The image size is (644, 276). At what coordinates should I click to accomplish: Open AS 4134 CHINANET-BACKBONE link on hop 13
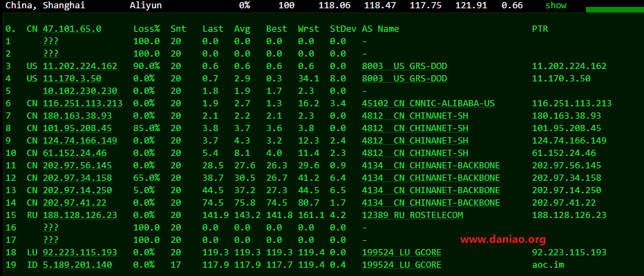click(x=431, y=190)
